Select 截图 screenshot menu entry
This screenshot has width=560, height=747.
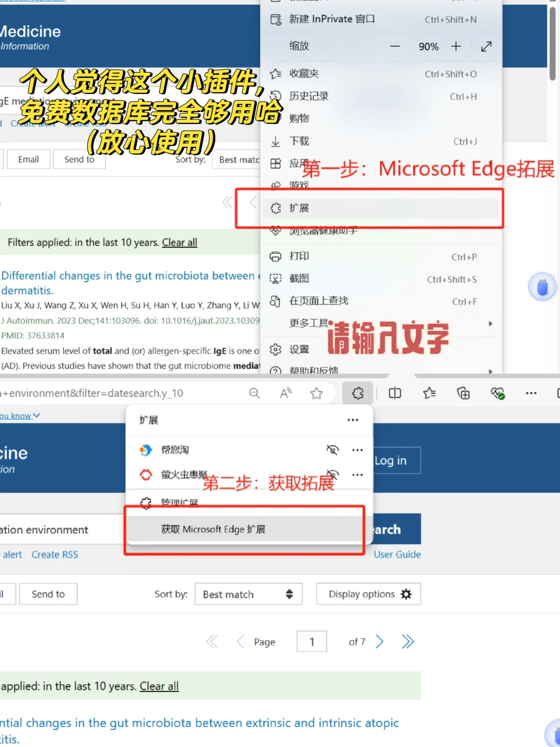[x=381, y=279]
